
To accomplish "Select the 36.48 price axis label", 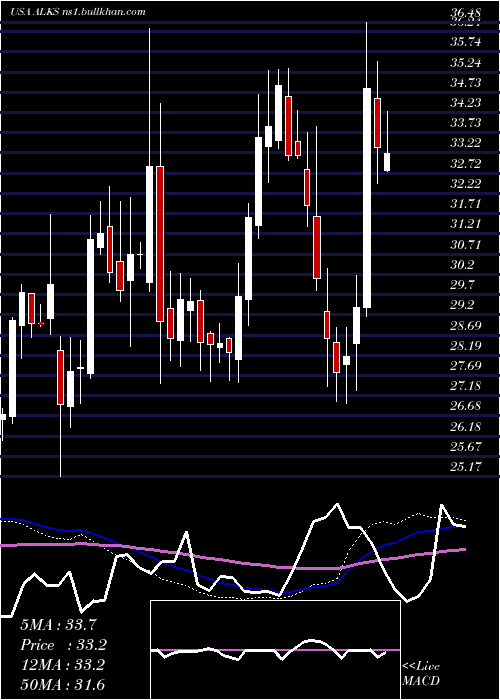I will coord(466,12).
